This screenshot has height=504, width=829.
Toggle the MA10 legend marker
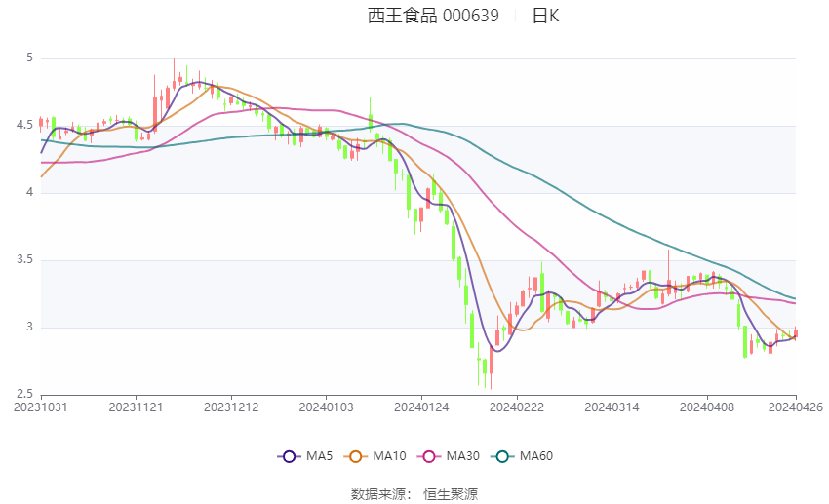coord(356,456)
